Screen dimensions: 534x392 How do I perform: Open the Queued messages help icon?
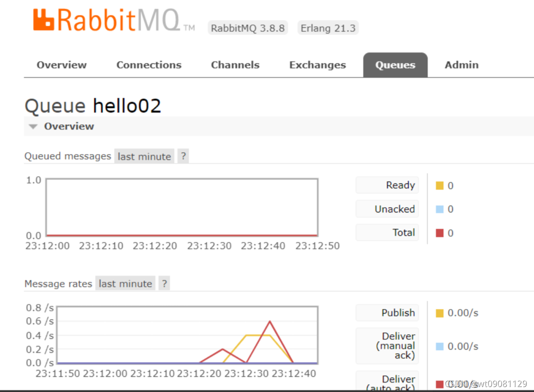(183, 156)
